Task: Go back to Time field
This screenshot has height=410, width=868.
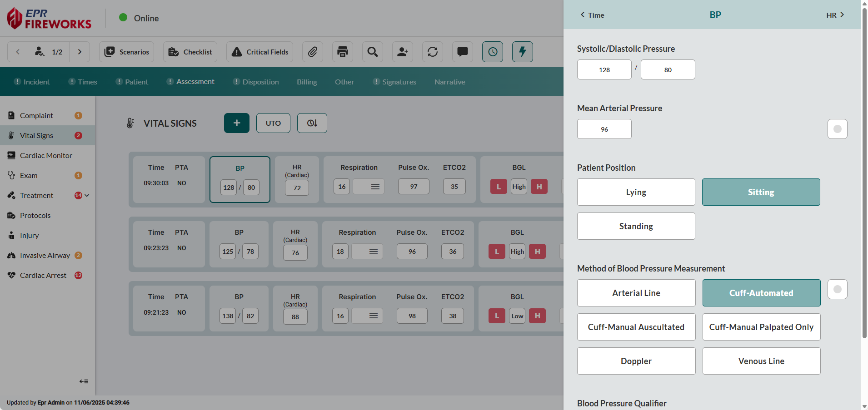Action: coord(592,15)
